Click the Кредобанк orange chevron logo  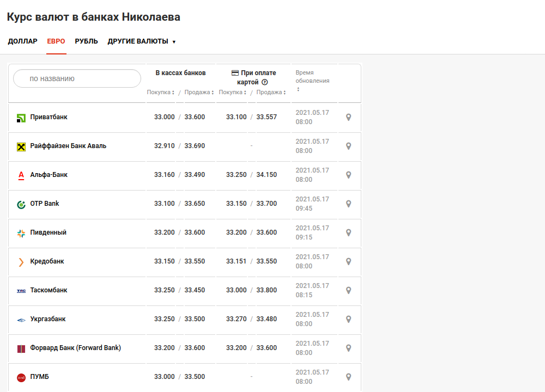[21, 262]
